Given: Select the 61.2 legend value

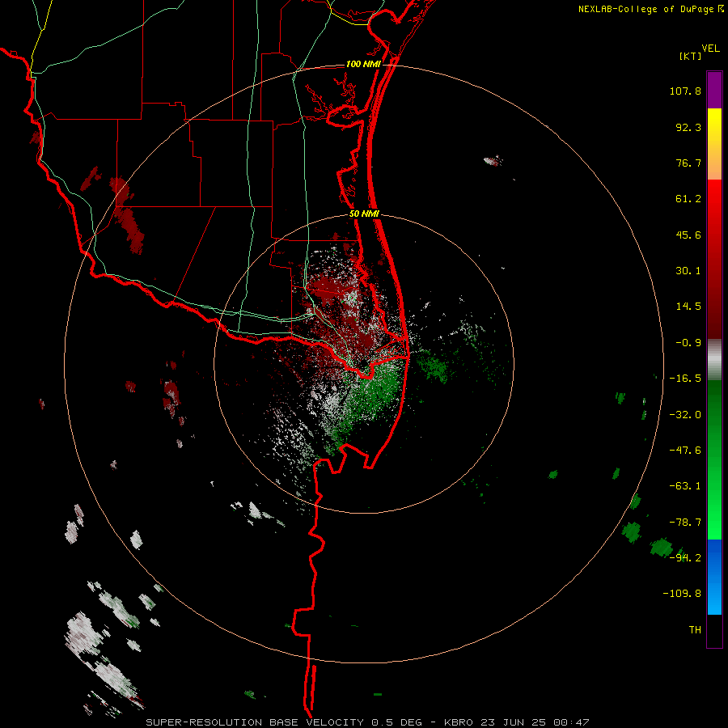Looking at the screenshot, I should pyautogui.click(x=688, y=199).
